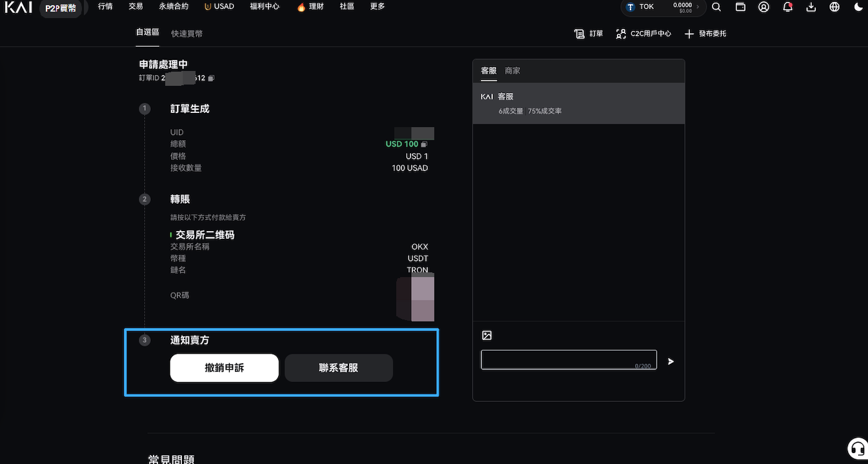
Task: Click the image upload icon in chat
Action: click(487, 335)
